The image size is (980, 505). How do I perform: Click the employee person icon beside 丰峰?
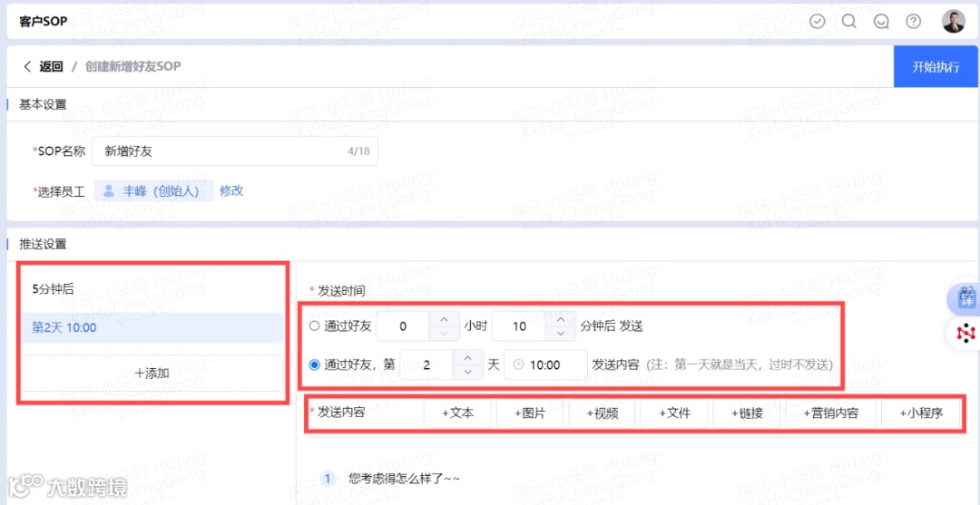tap(108, 191)
